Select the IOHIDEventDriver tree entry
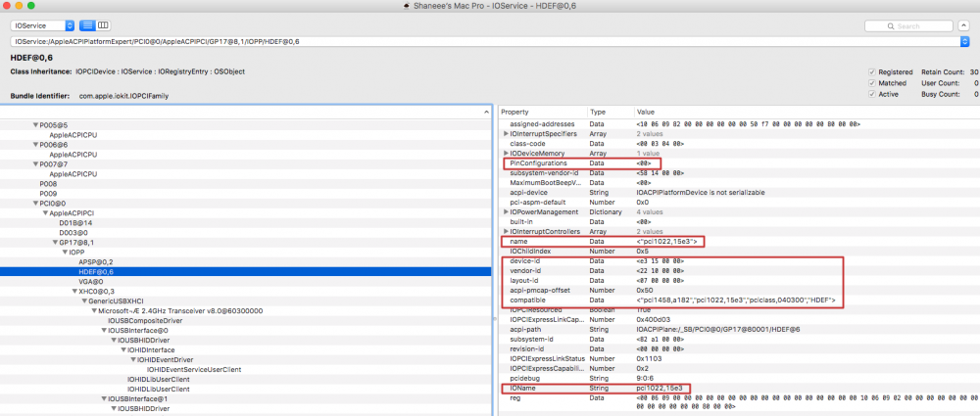This screenshot has height=416, width=980. pyautogui.click(x=165, y=360)
